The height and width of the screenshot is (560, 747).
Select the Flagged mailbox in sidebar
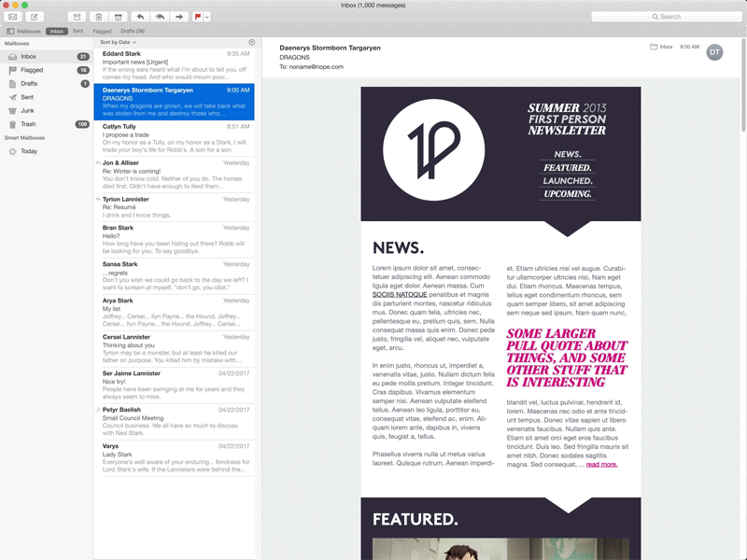pyautogui.click(x=47, y=70)
